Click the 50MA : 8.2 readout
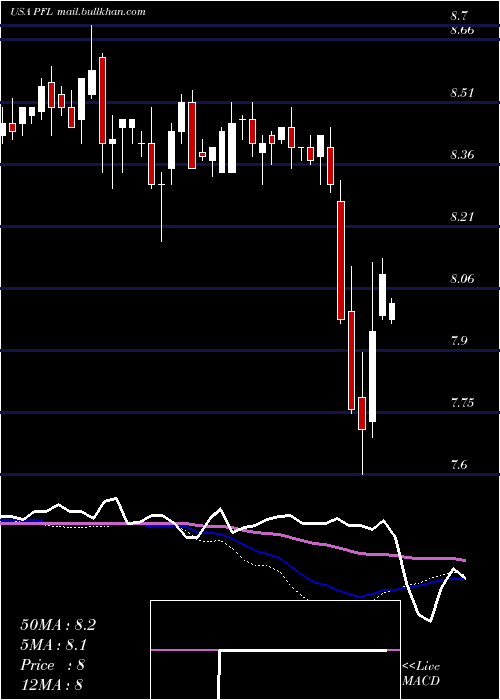500x700 pixels. tap(58, 625)
